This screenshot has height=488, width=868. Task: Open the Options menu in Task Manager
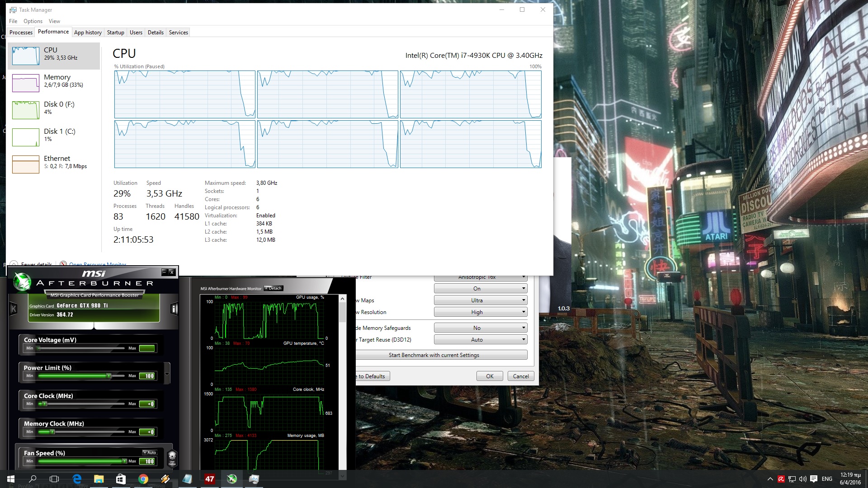(x=33, y=21)
